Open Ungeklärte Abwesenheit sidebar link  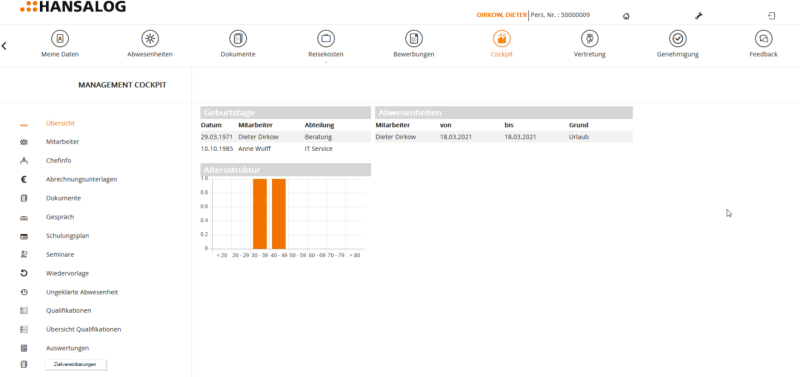pos(82,292)
